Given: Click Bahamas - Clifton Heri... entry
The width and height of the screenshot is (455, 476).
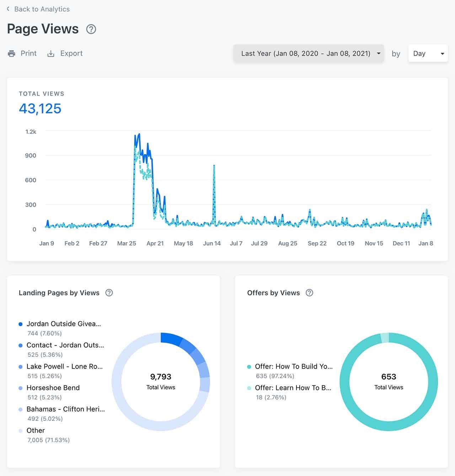Looking at the screenshot, I should (x=66, y=409).
